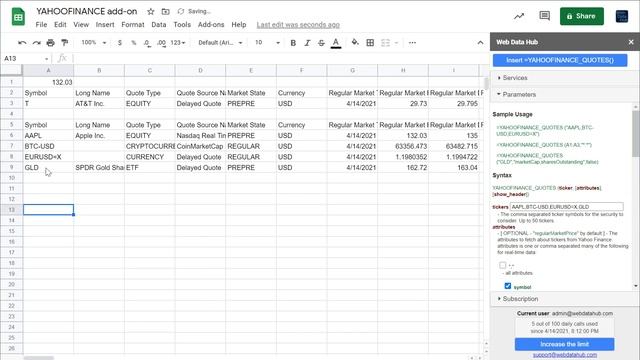Open the borders tool
This screenshot has width=640, height=360.
(370, 42)
